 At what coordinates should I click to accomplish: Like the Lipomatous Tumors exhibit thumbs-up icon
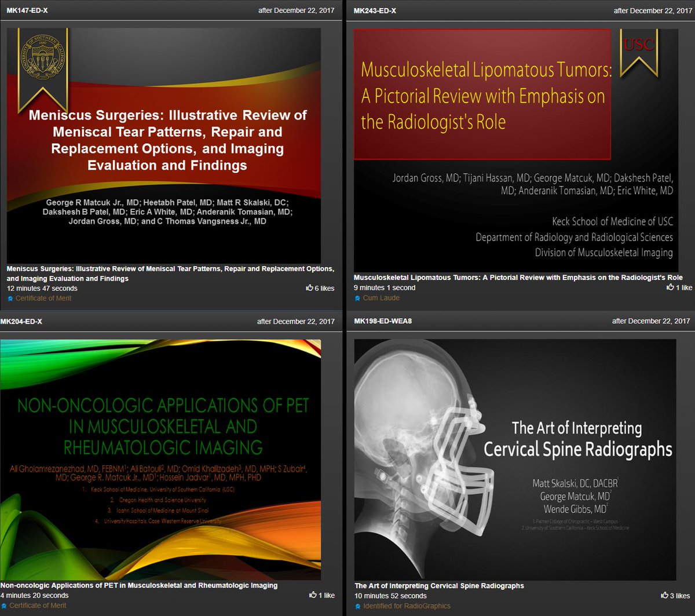click(x=670, y=287)
